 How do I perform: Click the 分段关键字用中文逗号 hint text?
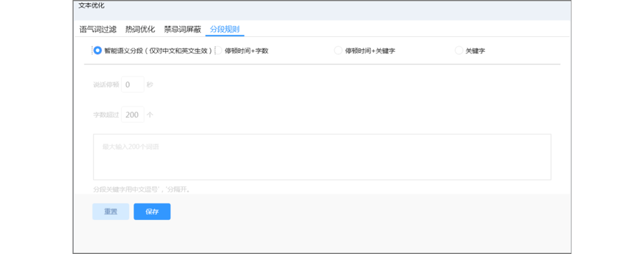(x=142, y=190)
